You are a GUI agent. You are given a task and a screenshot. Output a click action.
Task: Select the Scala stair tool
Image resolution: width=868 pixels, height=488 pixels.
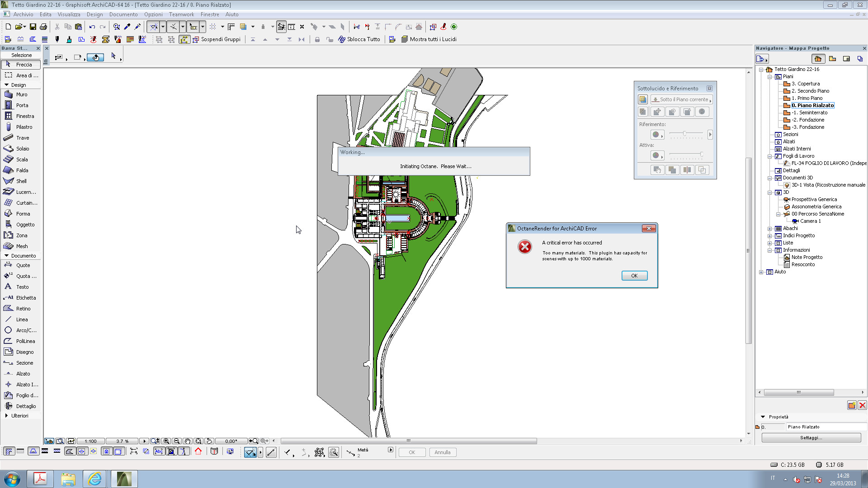coord(21,160)
